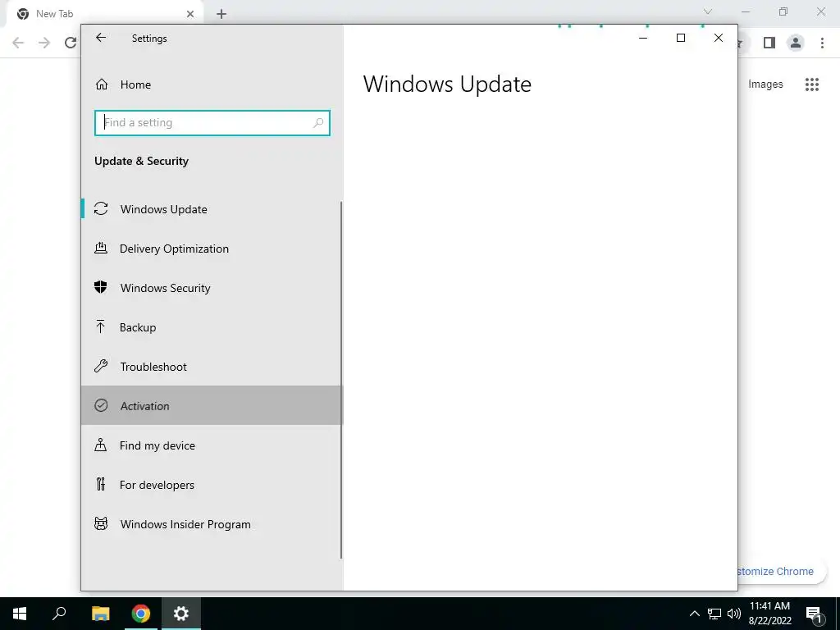Viewport: 840px width, 630px height.
Task: Click the taskbar search icon
Action: click(x=59, y=614)
